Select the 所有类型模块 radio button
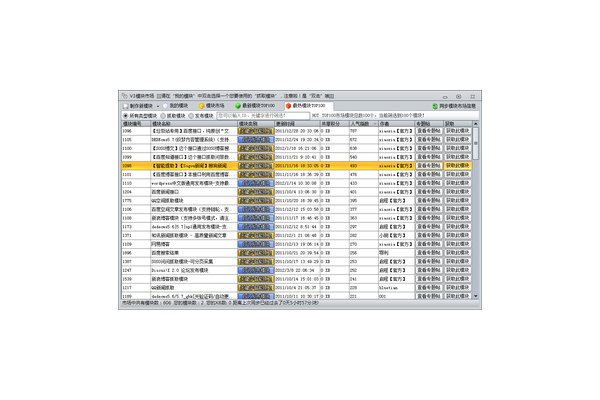The width and height of the screenshot is (600, 400). click(123, 115)
